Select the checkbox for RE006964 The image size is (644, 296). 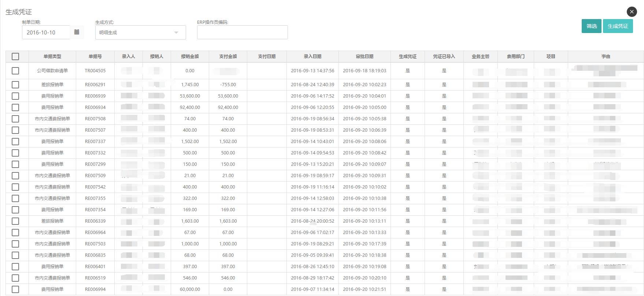[x=15, y=233]
